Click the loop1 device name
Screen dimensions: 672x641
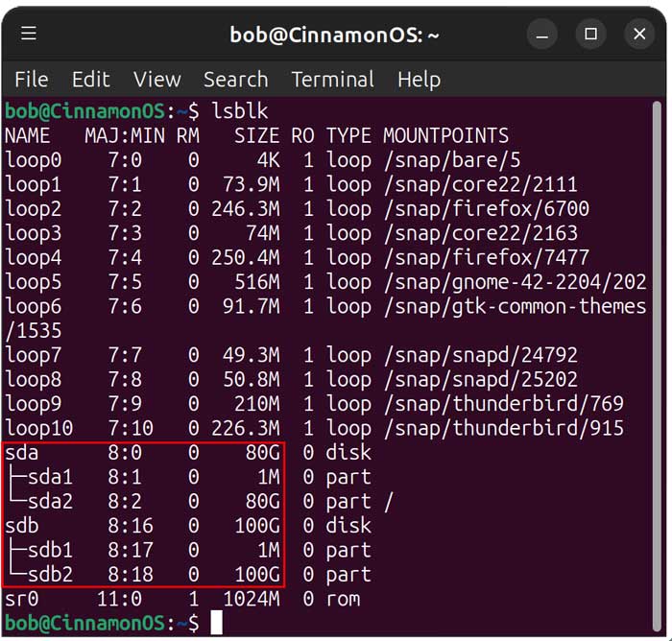coord(33,184)
